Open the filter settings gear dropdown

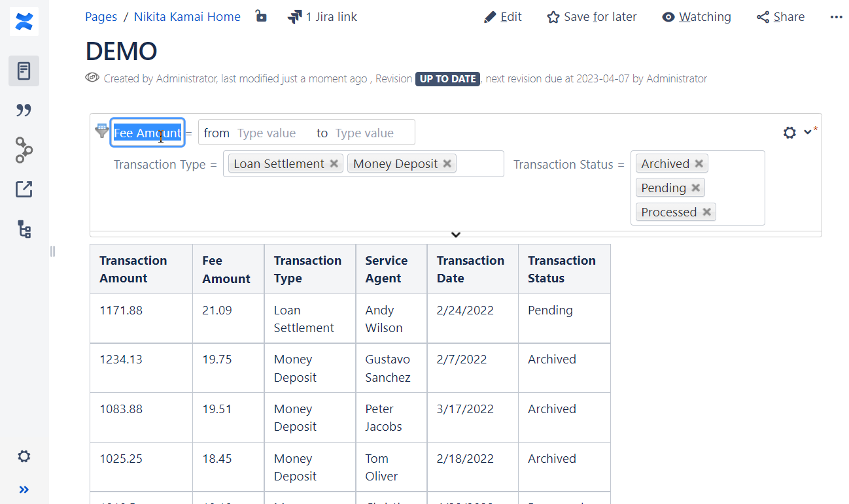tap(797, 132)
